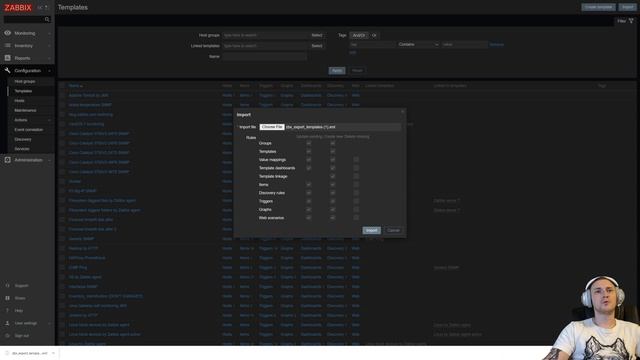Click the Configuration wrench icon
Screen dimensions: 640x360
click(7, 71)
